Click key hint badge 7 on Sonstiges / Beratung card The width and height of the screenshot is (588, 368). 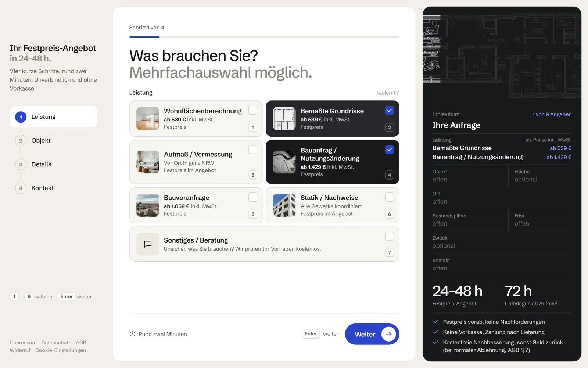390,252
